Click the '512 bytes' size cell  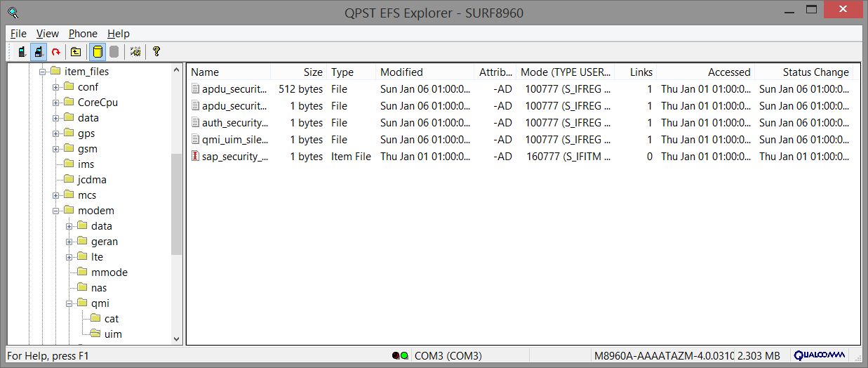300,88
